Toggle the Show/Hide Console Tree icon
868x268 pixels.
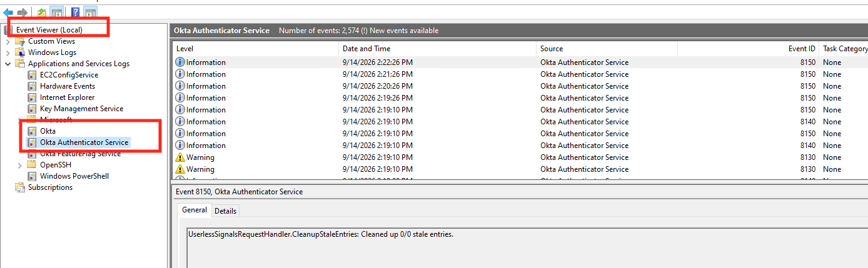point(56,12)
